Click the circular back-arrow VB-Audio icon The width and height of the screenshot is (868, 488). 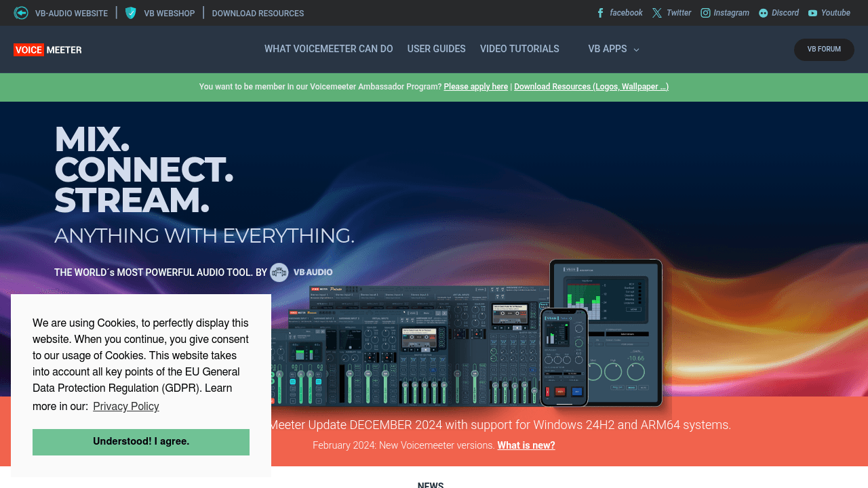[x=20, y=12]
